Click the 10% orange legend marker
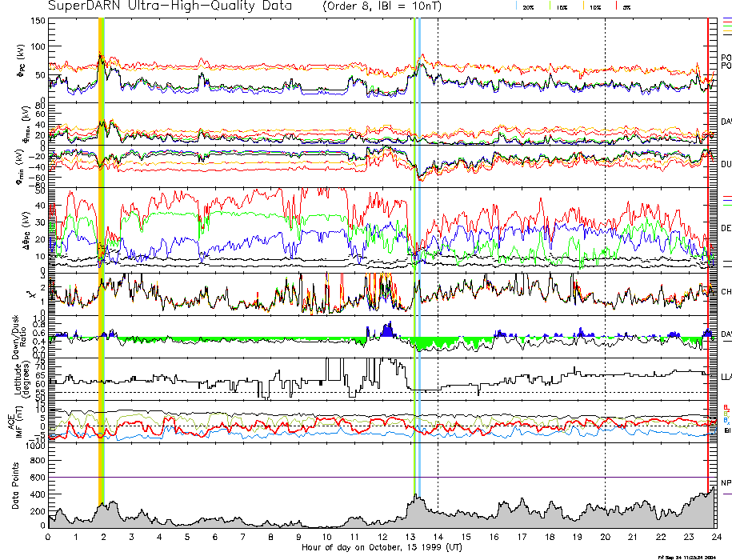The image size is (732, 560). pos(583,6)
